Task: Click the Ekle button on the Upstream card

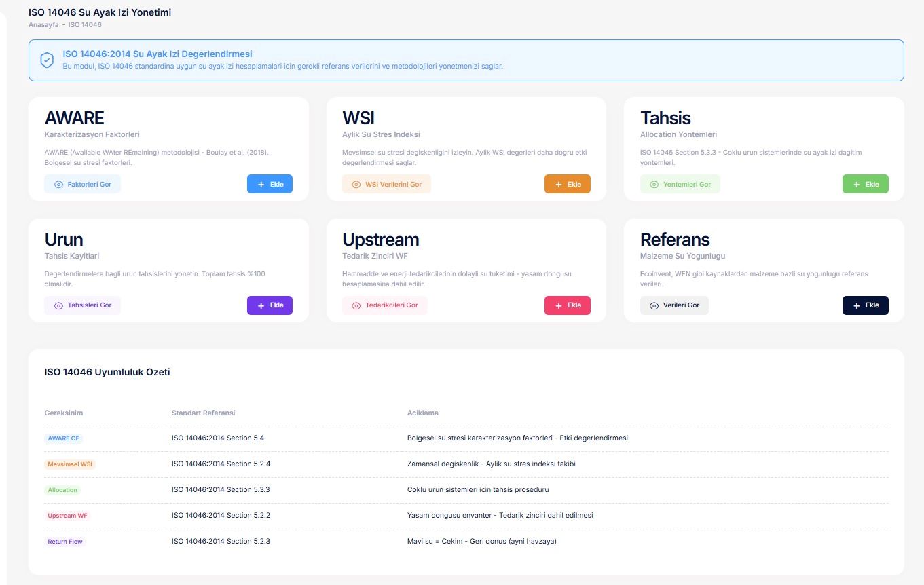Action: [568, 305]
